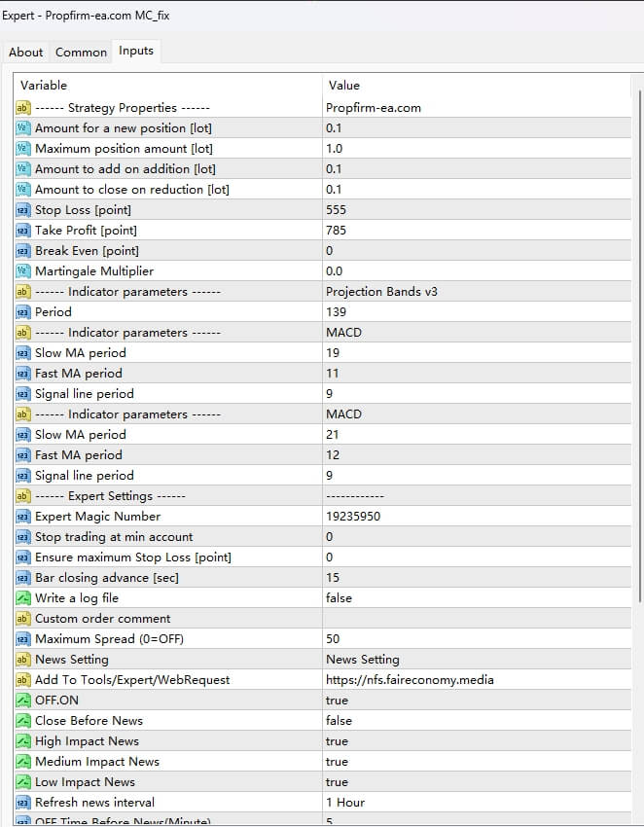This screenshot has height=827, width=644.
Task: Click the icon beside Stop Loss [point]
Action: pyautogui.click(x=23, y=210)
